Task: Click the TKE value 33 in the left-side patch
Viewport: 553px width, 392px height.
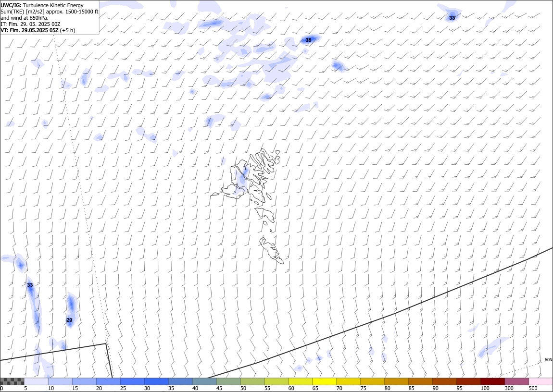Action: [x=30, y=285]
